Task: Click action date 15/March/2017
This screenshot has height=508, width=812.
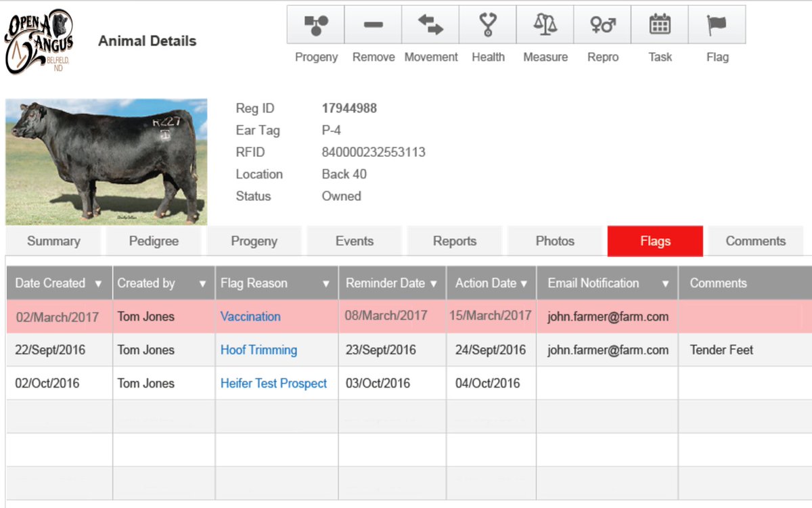Action: pos(491,316)
